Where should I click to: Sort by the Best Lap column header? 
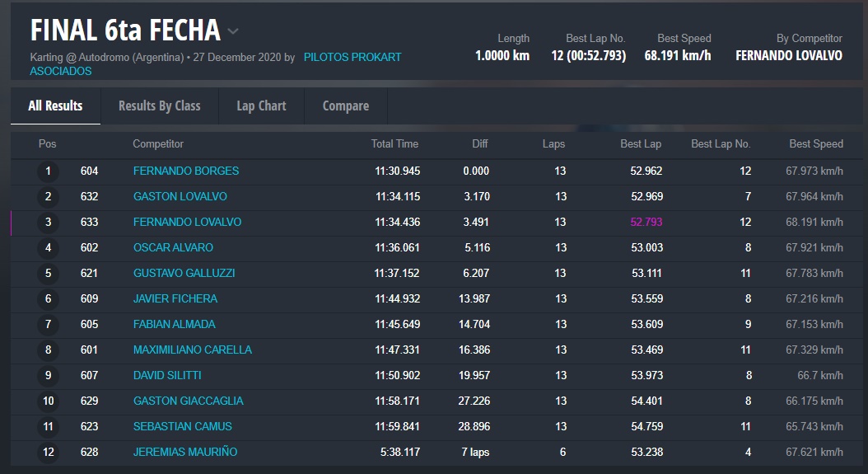tap(641, 144)
